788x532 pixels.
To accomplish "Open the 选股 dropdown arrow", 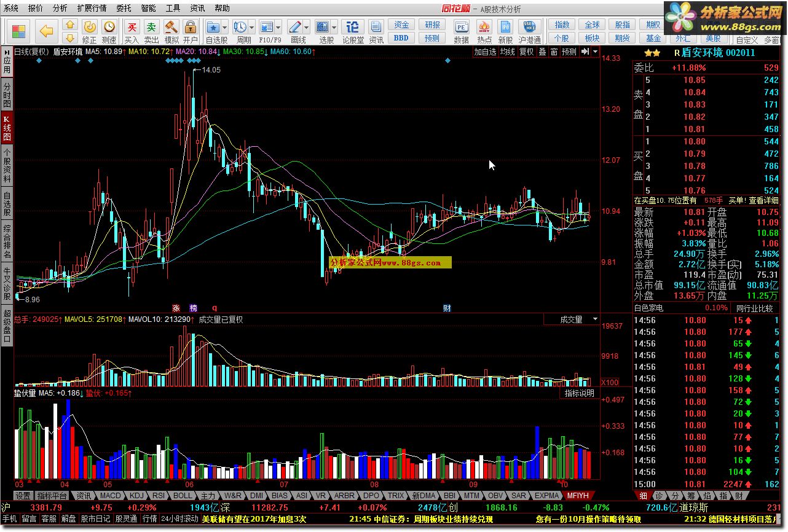I will pyautogui.click(x=334, y=27).
